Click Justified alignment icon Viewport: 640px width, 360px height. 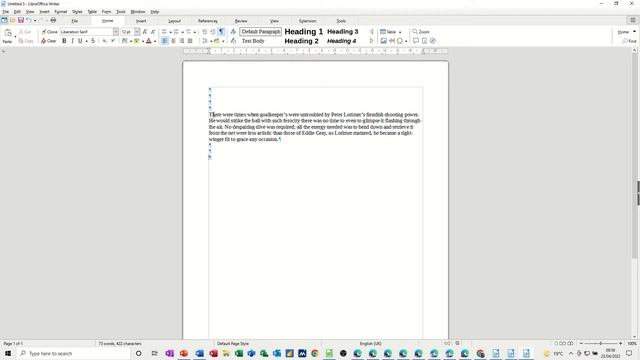click(190, 41)
